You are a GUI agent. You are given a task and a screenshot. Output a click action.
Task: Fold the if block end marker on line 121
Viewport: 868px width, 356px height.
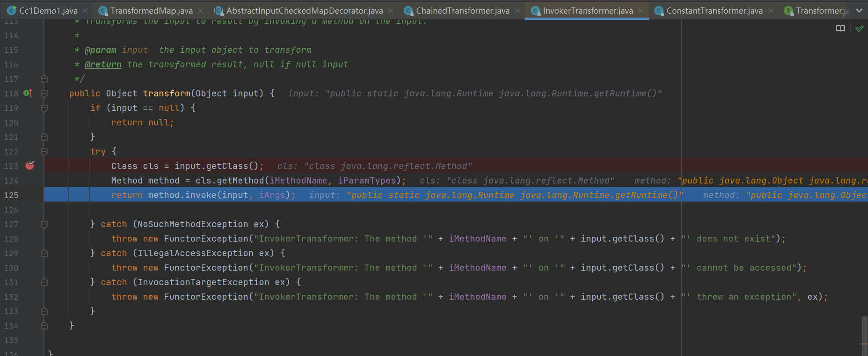(44, 137)
